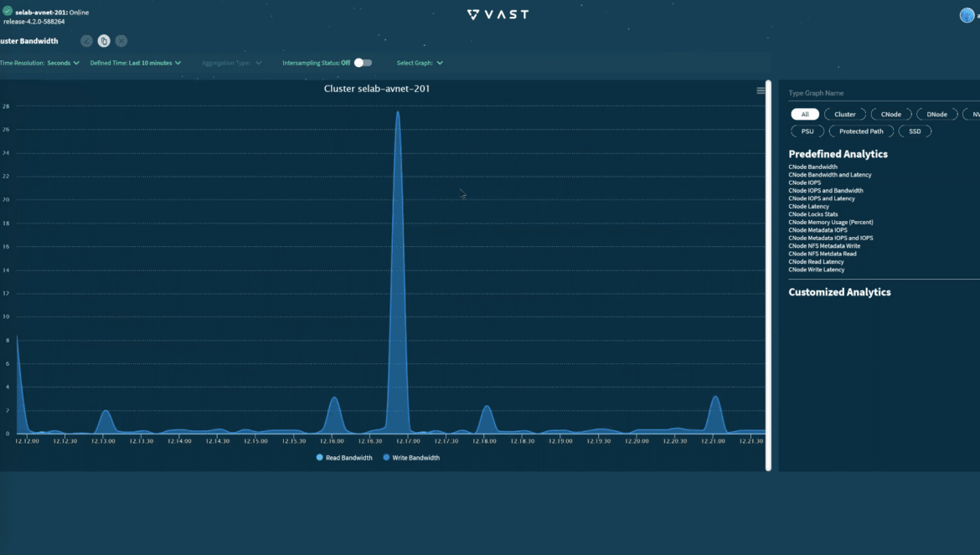Open the Defined Time dropdown
The image size is (980, 555).
coord(136,63)
